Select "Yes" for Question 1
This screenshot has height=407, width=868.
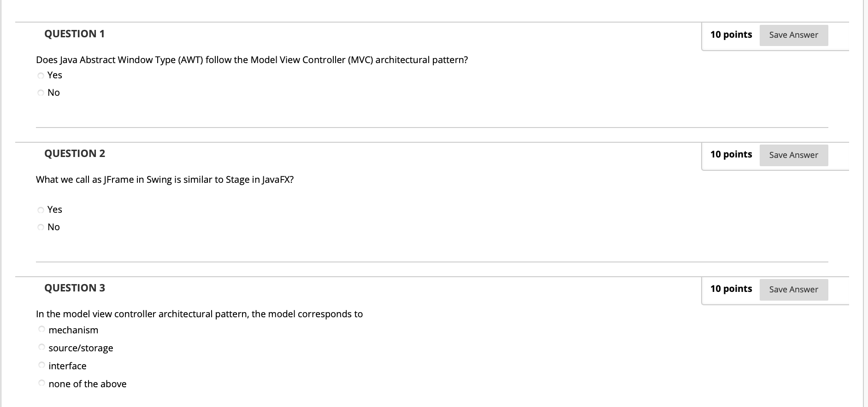(41, 75)
